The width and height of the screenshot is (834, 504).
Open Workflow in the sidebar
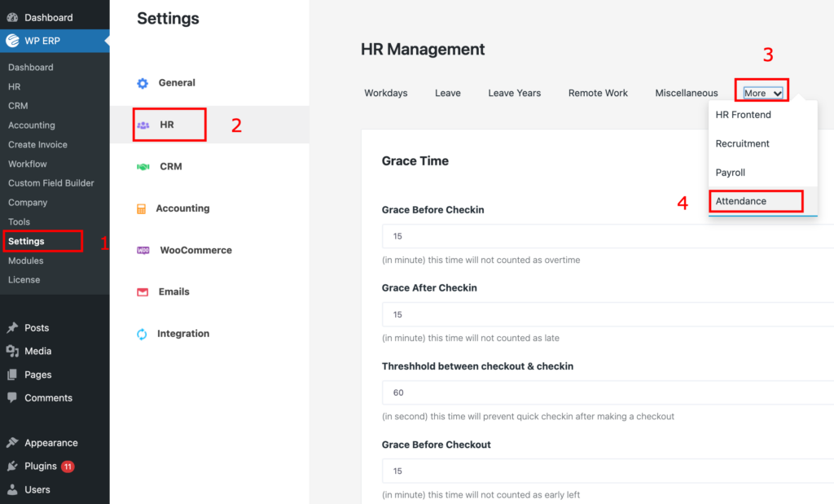click(27, 164)
